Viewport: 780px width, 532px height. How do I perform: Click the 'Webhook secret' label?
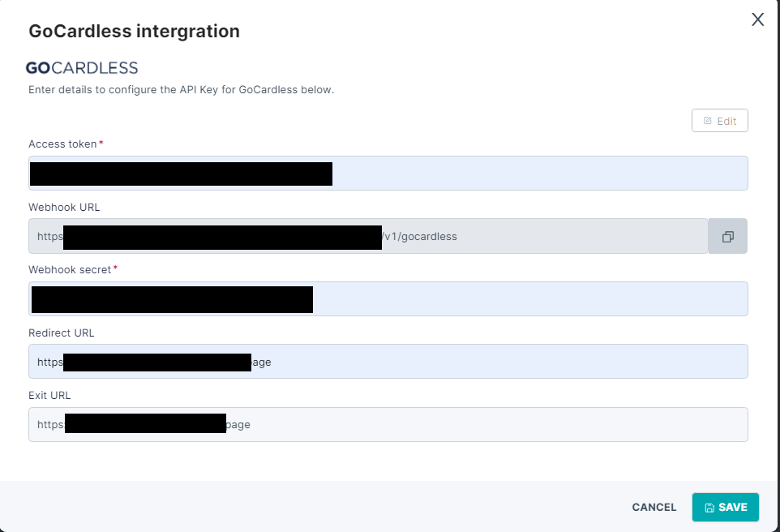click(x=70, y=270)
